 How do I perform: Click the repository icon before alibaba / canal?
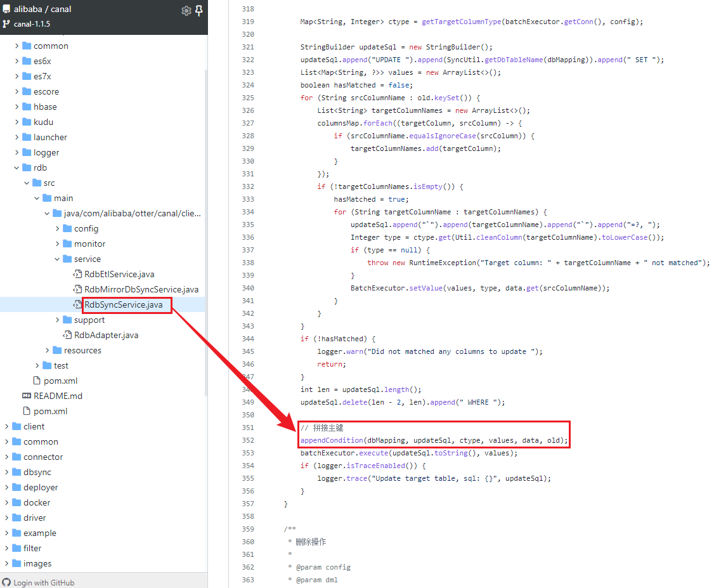tap(8, 9)
